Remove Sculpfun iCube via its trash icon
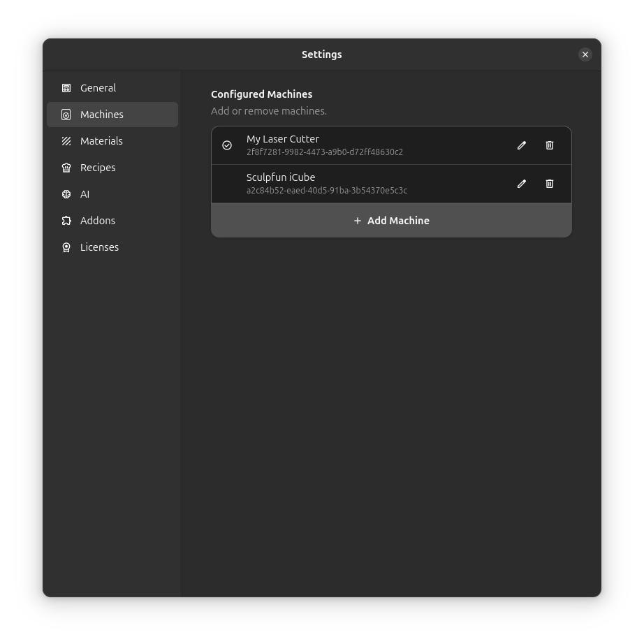The width and height of the screenshot is (644, 644). point(550,184)
